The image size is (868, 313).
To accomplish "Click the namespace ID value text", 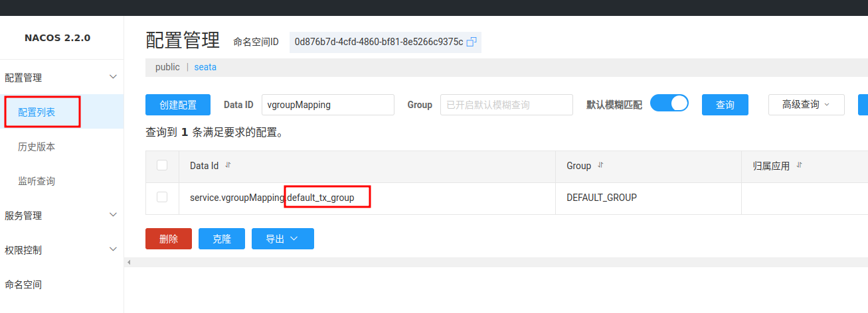I will point(379,42).
